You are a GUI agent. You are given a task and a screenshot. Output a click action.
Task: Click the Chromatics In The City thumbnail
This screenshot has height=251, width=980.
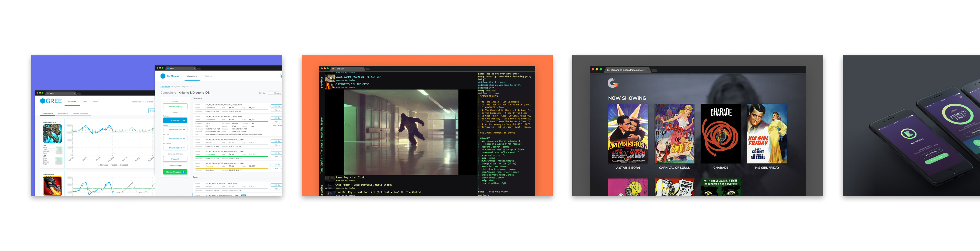point(330,85)
